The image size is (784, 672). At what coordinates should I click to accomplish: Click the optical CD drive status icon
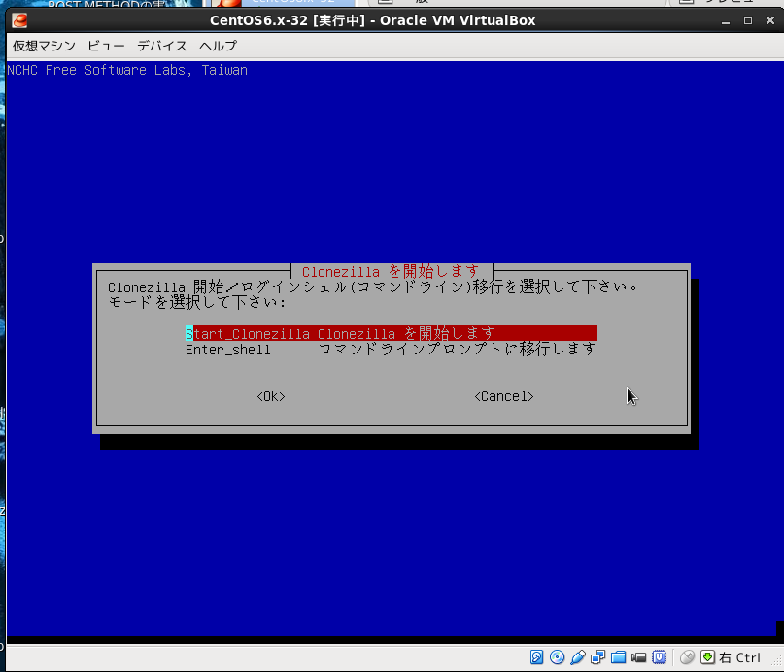(x=558, y=657)
